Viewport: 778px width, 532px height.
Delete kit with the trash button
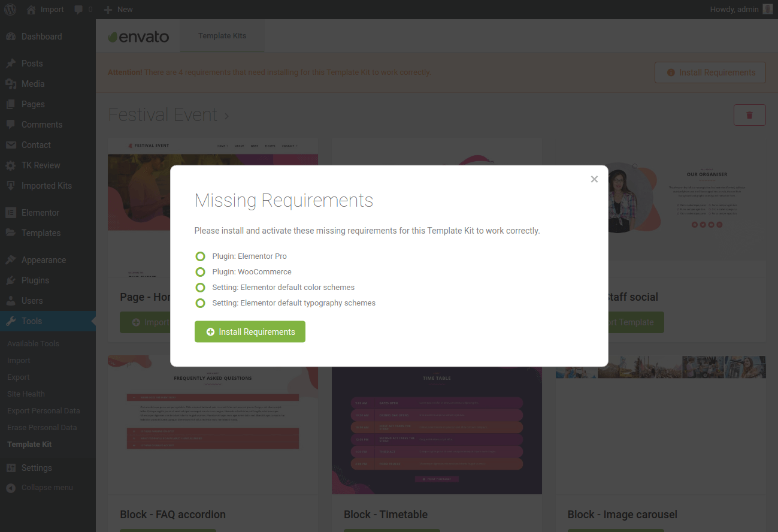pyautogui.click(x=750, y=115)
